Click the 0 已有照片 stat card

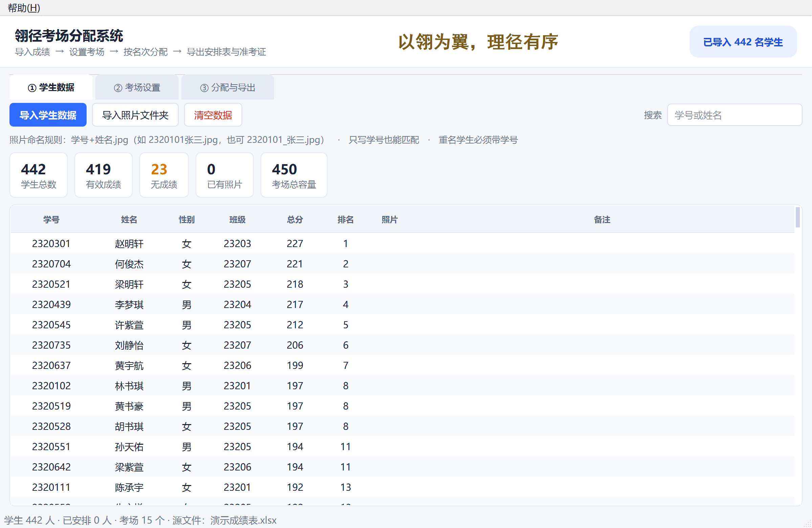(225, 175)
